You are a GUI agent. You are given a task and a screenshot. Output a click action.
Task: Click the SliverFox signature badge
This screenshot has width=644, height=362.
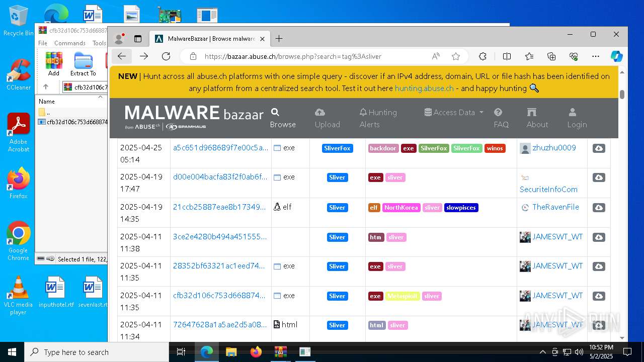pyautogui.click(x=337, y=148)
